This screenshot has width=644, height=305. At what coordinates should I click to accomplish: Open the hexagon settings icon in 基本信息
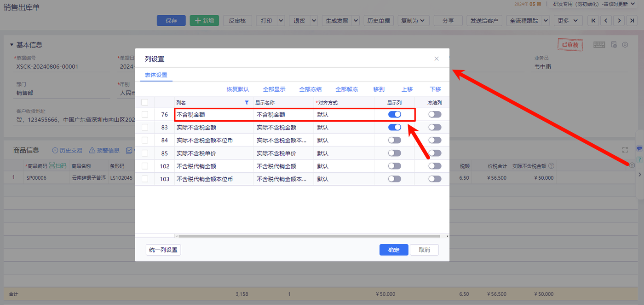(x=625, y=45)
